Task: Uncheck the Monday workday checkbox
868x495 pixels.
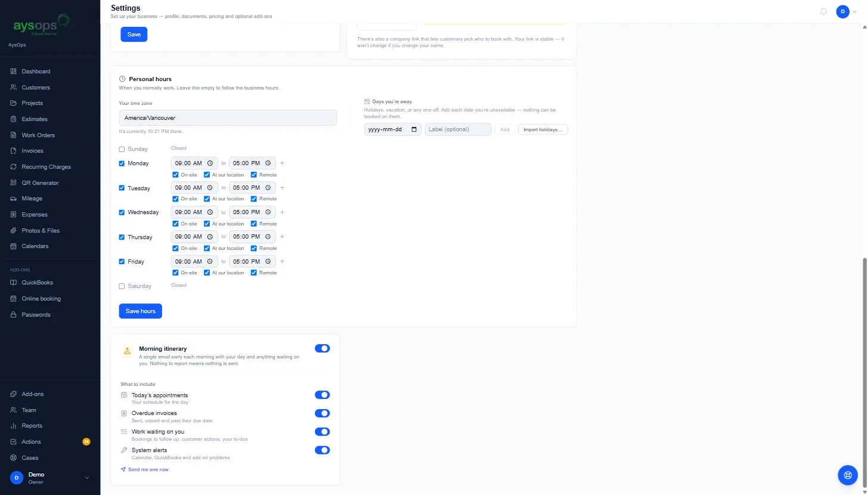Action: click(x=122, y=163)
